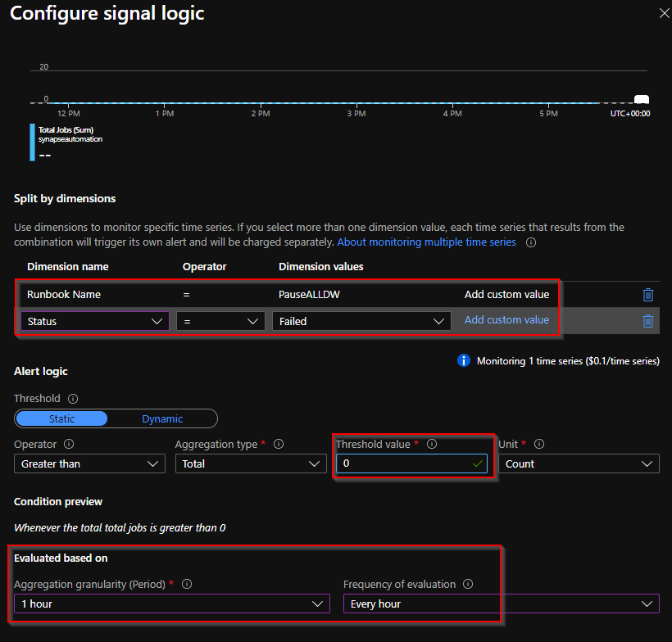Click the PauseALLDW dimension value
This screenshot has height=642, width=672.
tap(309, 294)
